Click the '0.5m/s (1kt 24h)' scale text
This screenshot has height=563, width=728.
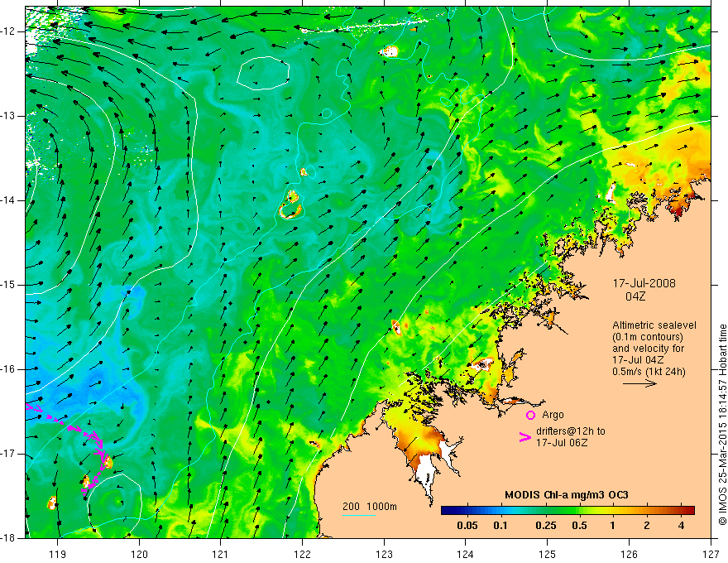(649, 371)
